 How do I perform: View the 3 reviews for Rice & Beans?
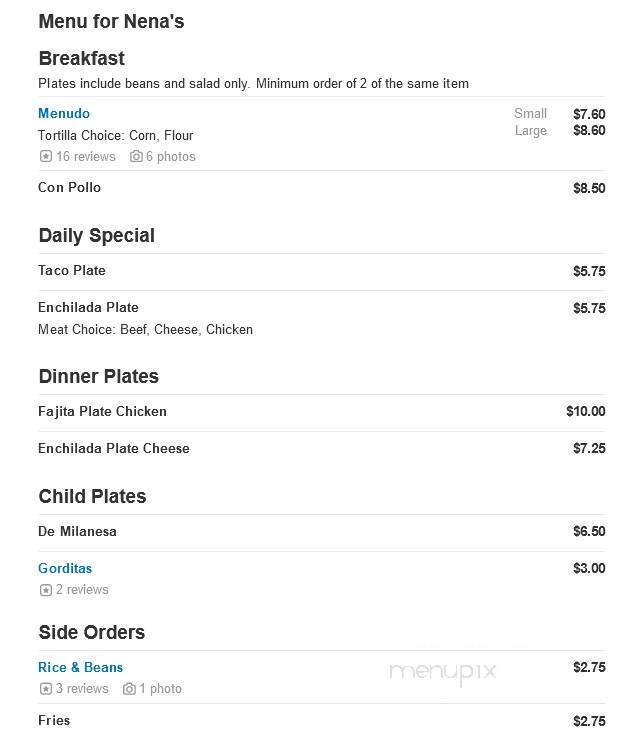pos(82,689)
